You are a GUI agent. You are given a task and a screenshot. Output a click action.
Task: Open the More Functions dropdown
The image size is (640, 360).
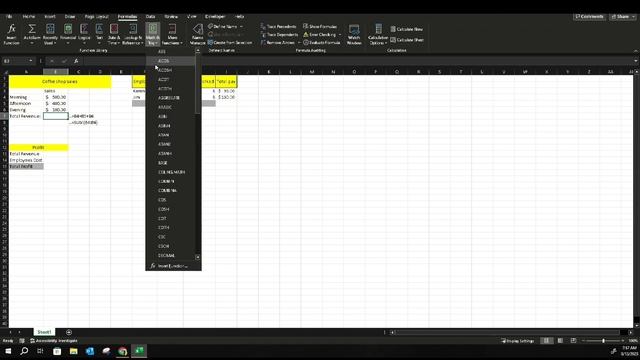[x=172, y=34]
